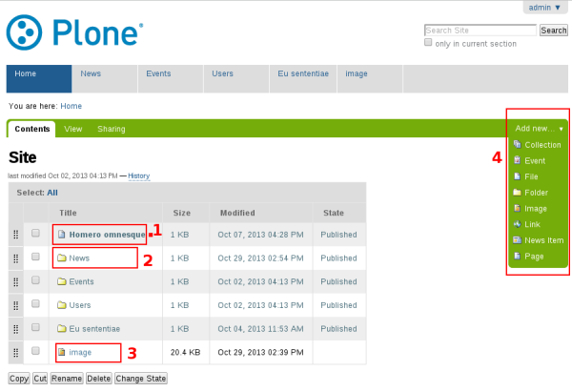Go to the News navigation tab

(x=105, y=78)
